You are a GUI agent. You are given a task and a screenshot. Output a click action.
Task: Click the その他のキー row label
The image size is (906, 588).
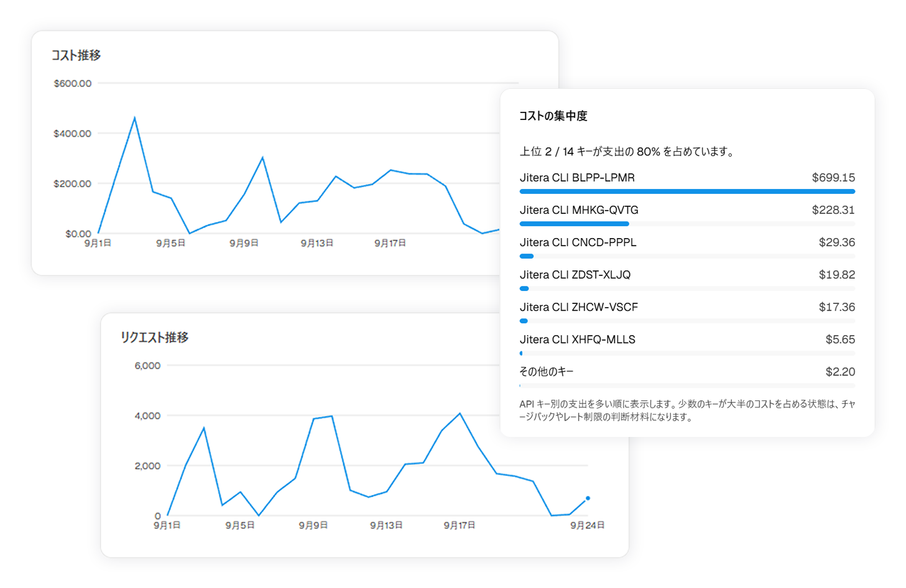(547, 372)
